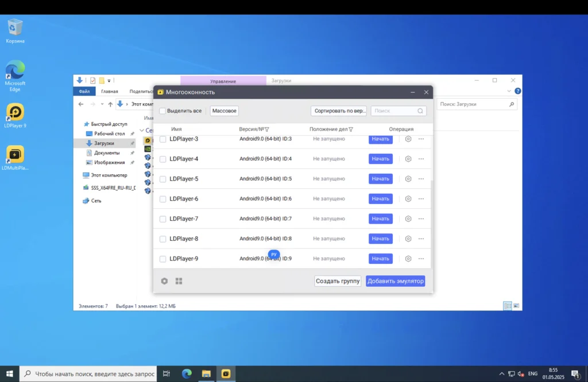Image resolution: width=588 pixels, height=382 pixels.
Task: Tick the checkbox for LDPlayer-3
Action: tap(163, 139)
